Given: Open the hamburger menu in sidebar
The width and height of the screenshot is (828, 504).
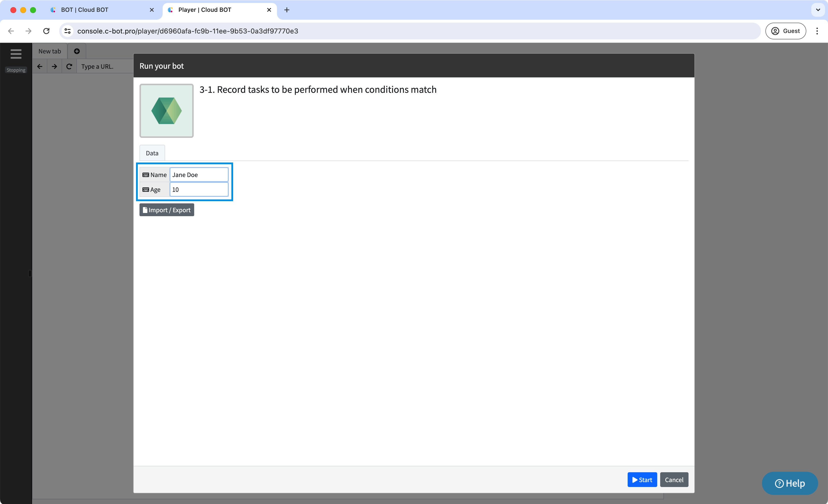Looking at the screenshot, I should click(16, 54).
